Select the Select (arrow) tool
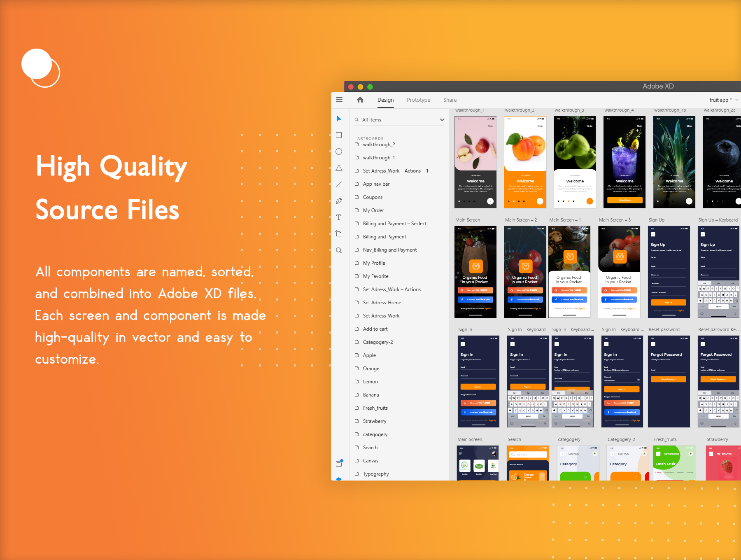Viewport: 741px width, 560px height. 339,119
